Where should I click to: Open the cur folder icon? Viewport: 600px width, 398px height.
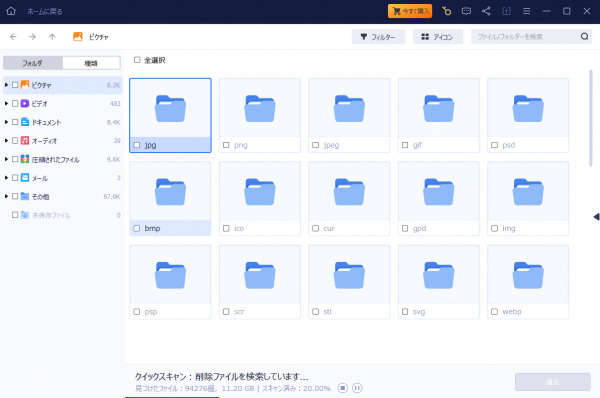pyautogui.click(x=349, y=192)
